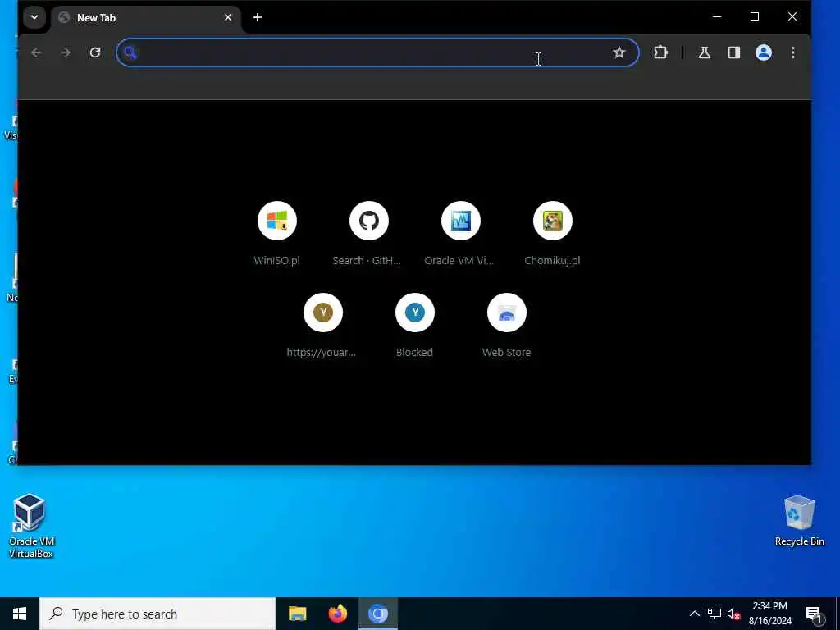Image resolution: width=840 pixels, height=630 pixels.
Task: Open the Chrome three-dot menu
Action: coord(793,52)
